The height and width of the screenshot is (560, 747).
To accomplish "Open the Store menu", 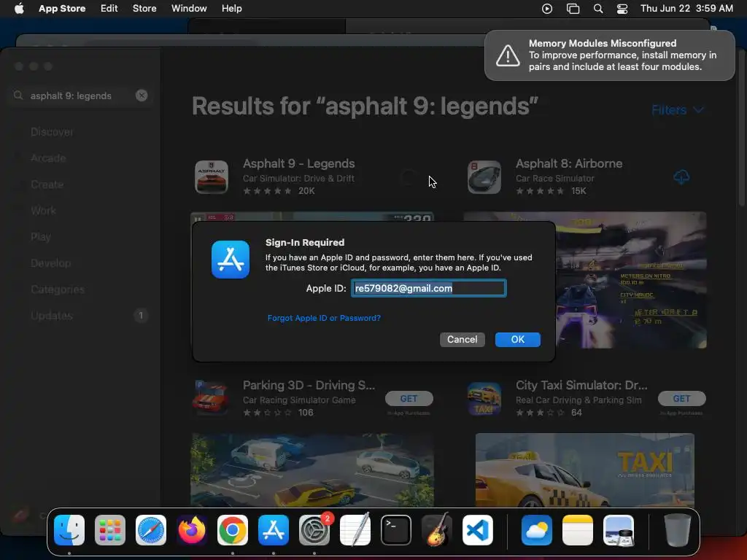I will click(x=144, y=8).
